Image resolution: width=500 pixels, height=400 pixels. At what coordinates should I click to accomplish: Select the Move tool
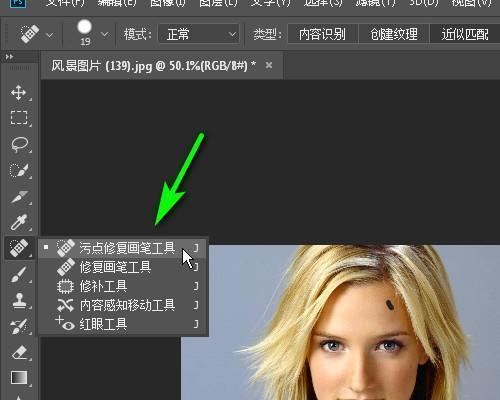[x=18, y=92]
